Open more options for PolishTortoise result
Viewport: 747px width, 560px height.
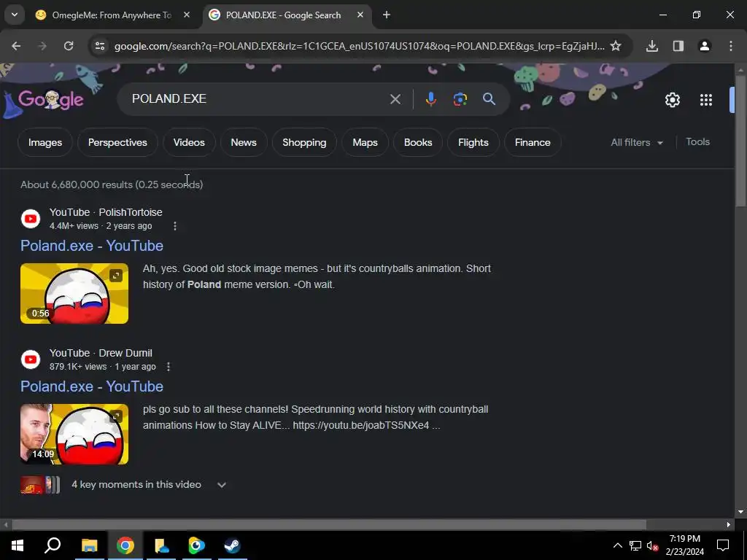pos(175,226)
